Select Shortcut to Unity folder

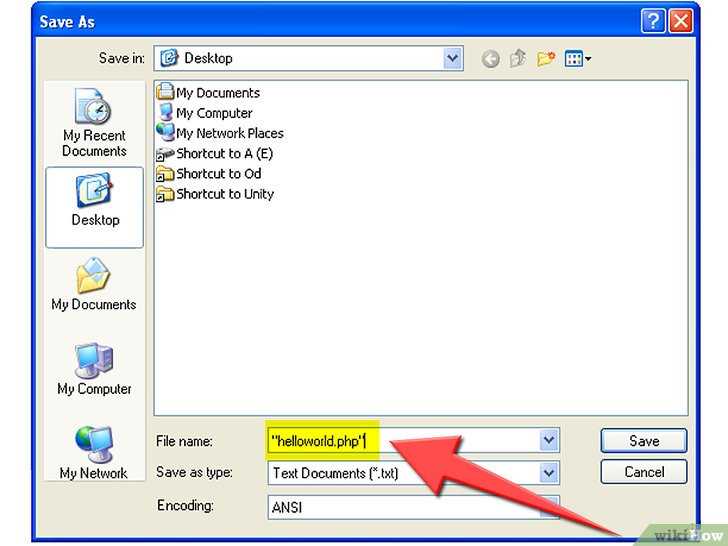215,194
